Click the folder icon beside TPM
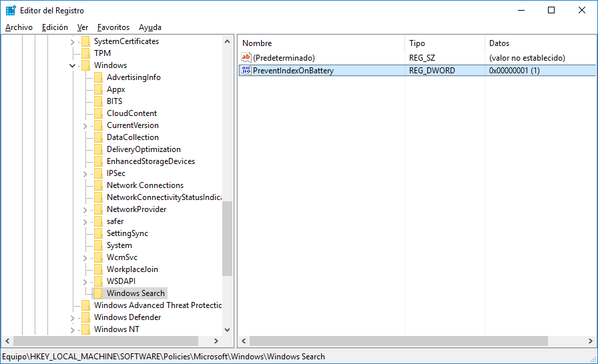This screenshot has height=364, width=598. point(86,53)
